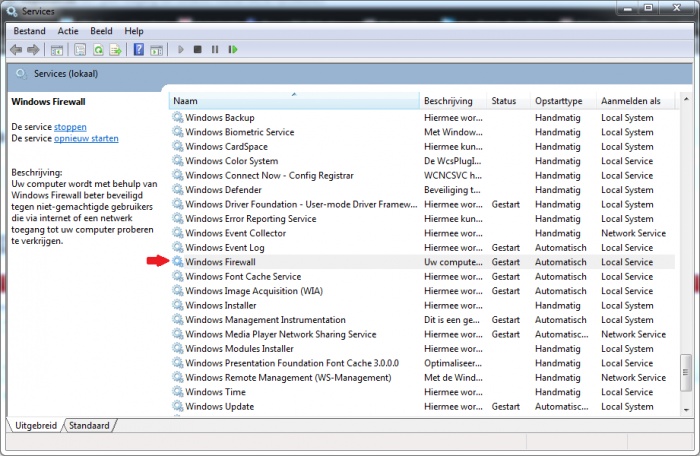Start the service with the play button
700x456 pixels.
pos(180,50)
